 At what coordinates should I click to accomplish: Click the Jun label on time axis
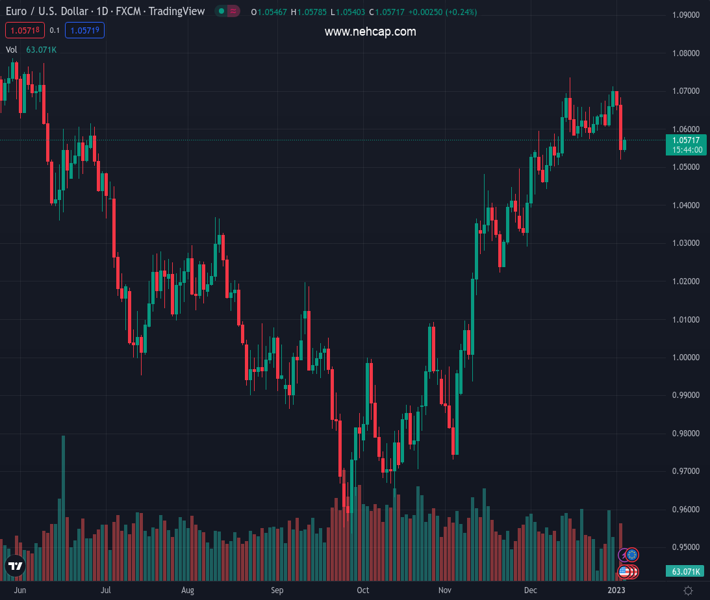(20, 591)
